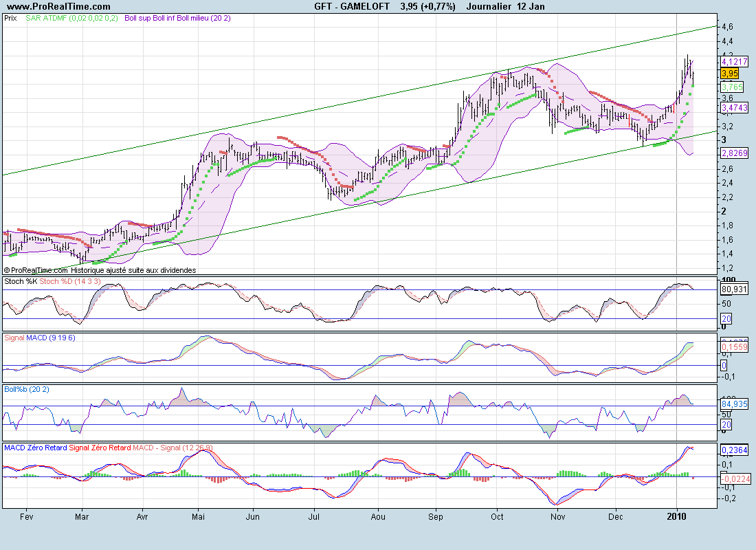Click the 3,4743 Bollinger middle value tag
This screenshot has height=550, width=756.
[734, 107]
